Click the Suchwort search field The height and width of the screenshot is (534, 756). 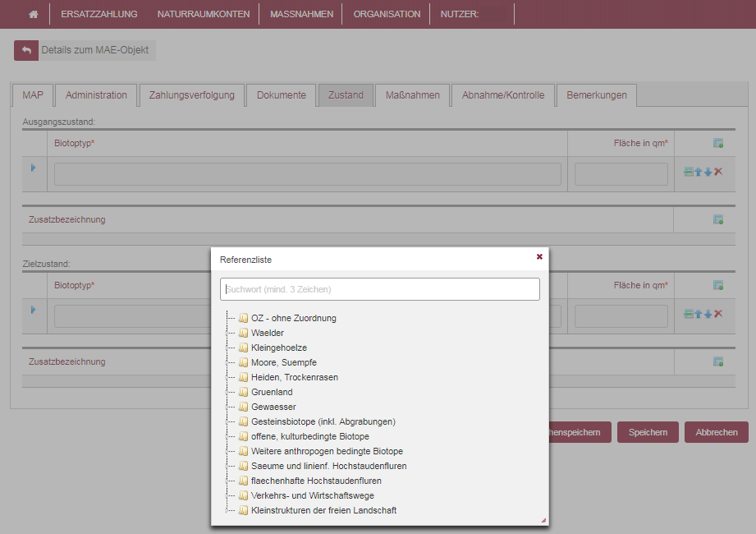point(379,289)
